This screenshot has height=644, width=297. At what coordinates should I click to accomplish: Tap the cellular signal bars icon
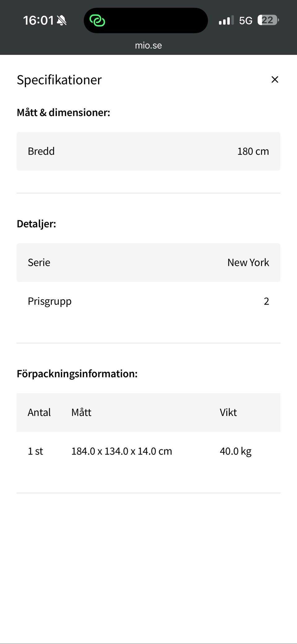[226, 21]
